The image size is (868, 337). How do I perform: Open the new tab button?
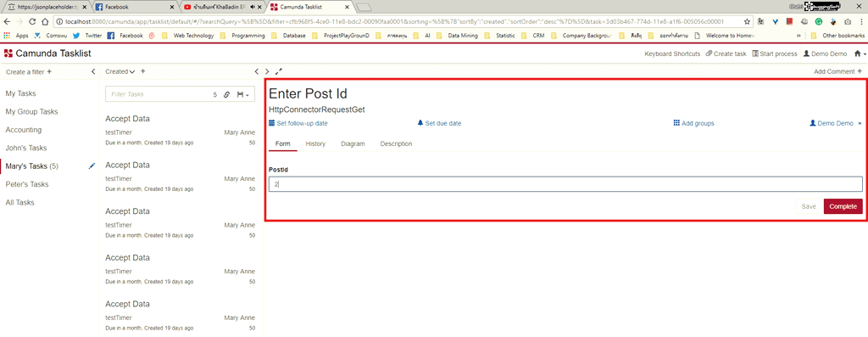click(x=364, y=7)
